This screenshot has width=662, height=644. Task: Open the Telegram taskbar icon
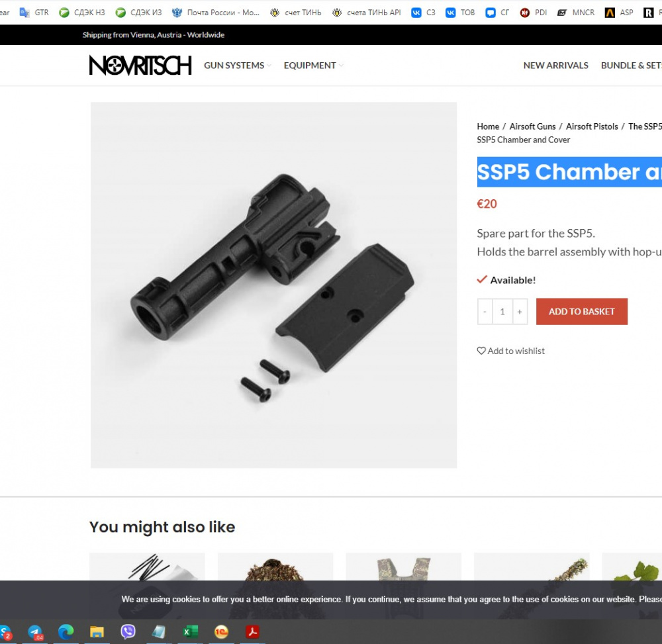coord(36,632)
